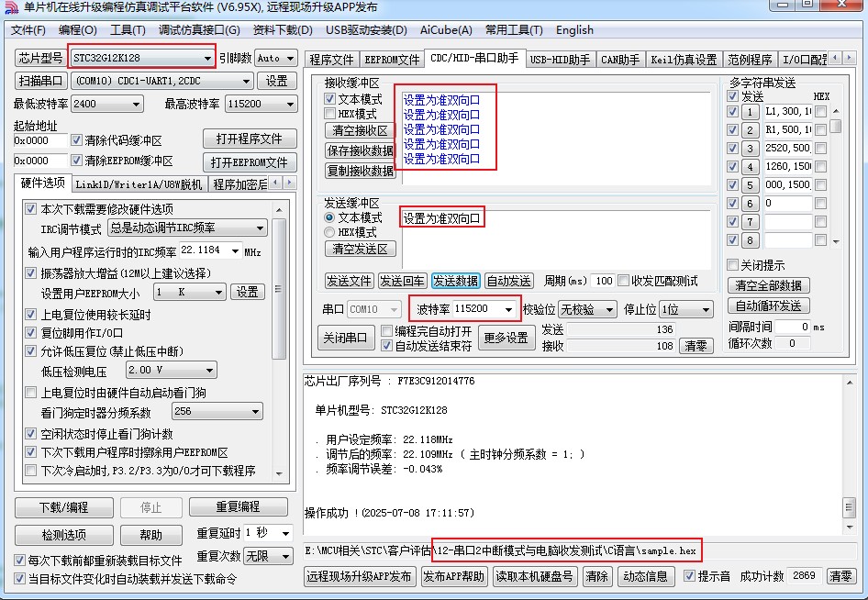Screen dimensions: 868x600
Task: Toggle 复位脚用作I/O口 checkbox
Action: pyautogui.click(x=31, y=333)
